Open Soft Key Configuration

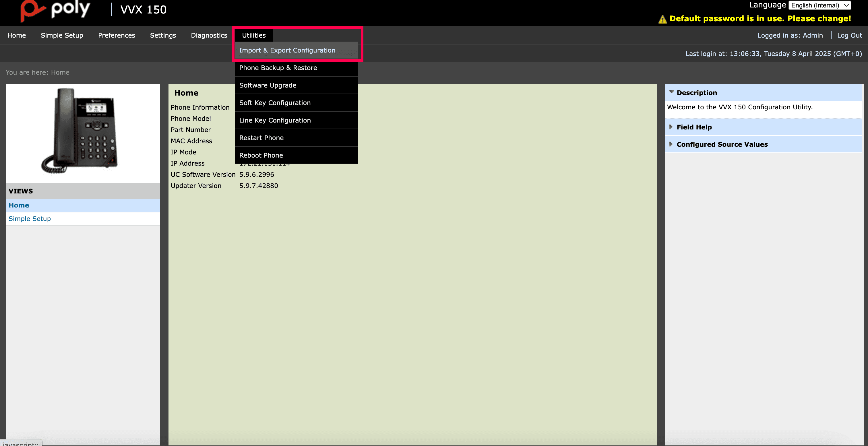(x=275, y=103)
